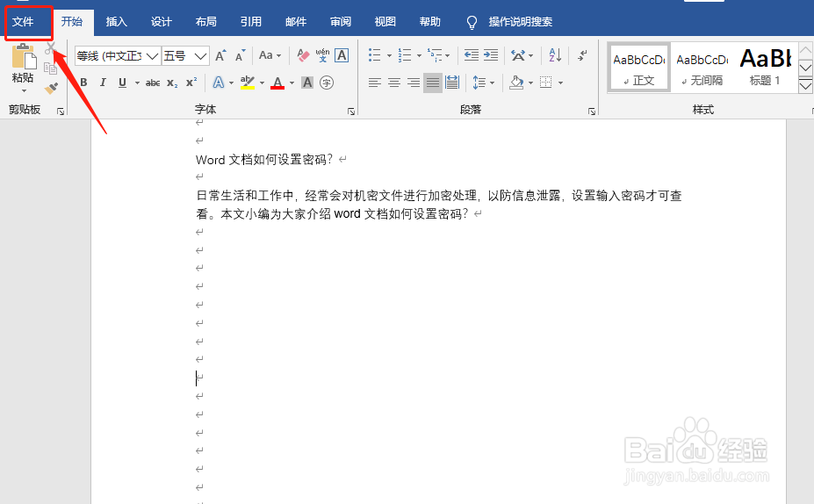Decrease font size with shrink font icon
The width and height of the screenshot is (814, 504).
(240, 55)
